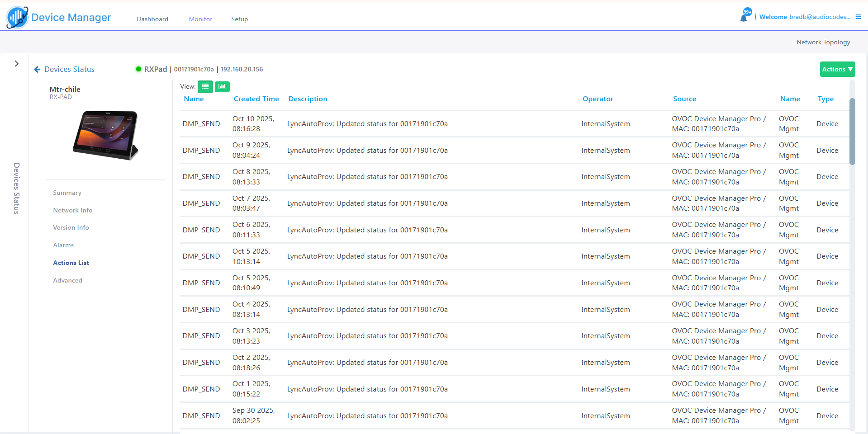Open the hamburger menu icon
Image resolution: width=868 pixels, height=434 pixels.
point(858,17)
